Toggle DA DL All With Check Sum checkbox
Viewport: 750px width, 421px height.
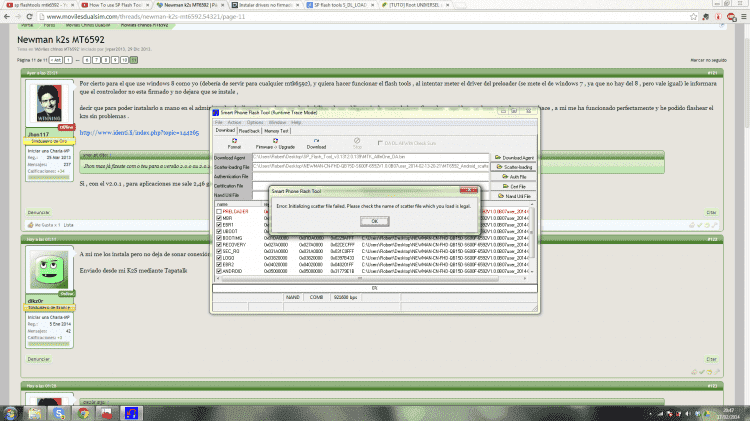pyautogui.click(x=380, y=143)
